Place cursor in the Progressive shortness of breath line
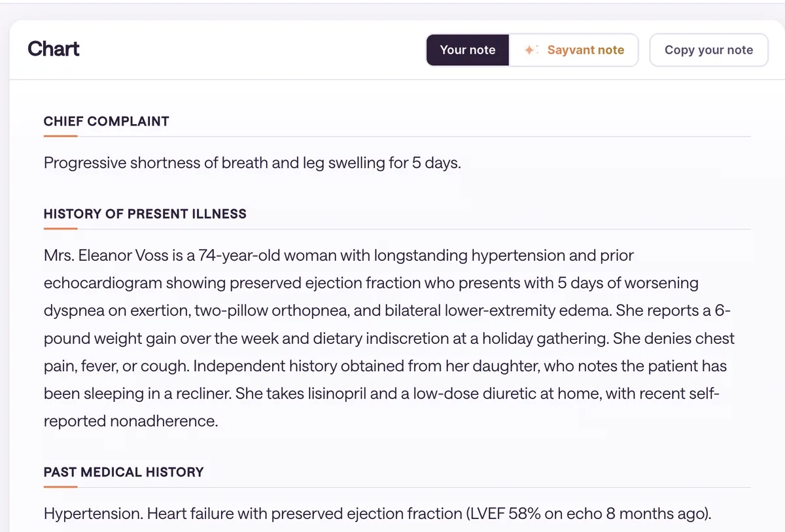785x532 pixels. (x=253, y=163)
